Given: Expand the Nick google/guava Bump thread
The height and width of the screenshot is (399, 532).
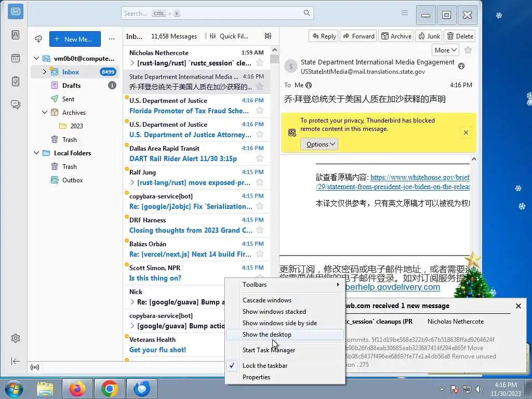Looking at the screenshot, I should pos(132,302).
